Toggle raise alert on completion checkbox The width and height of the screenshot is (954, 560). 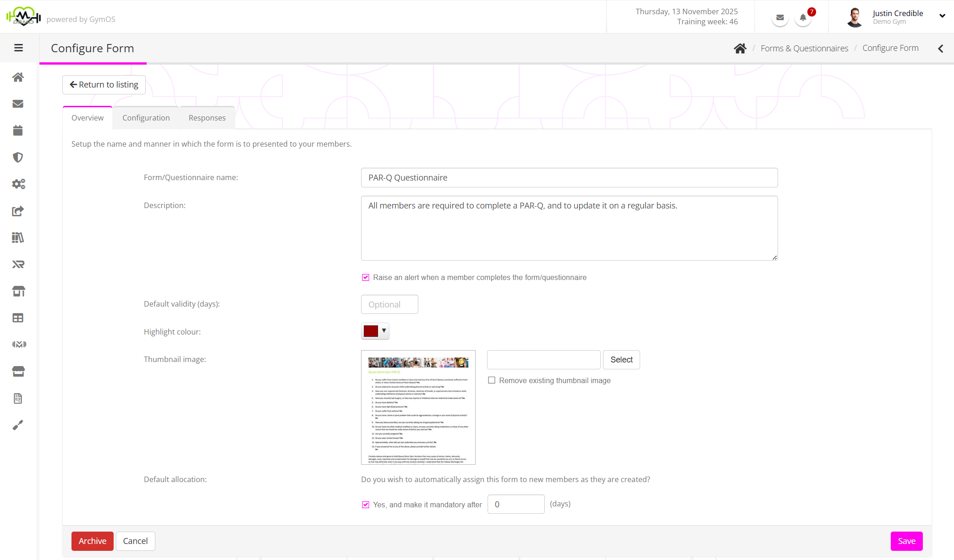coord(366,278)
